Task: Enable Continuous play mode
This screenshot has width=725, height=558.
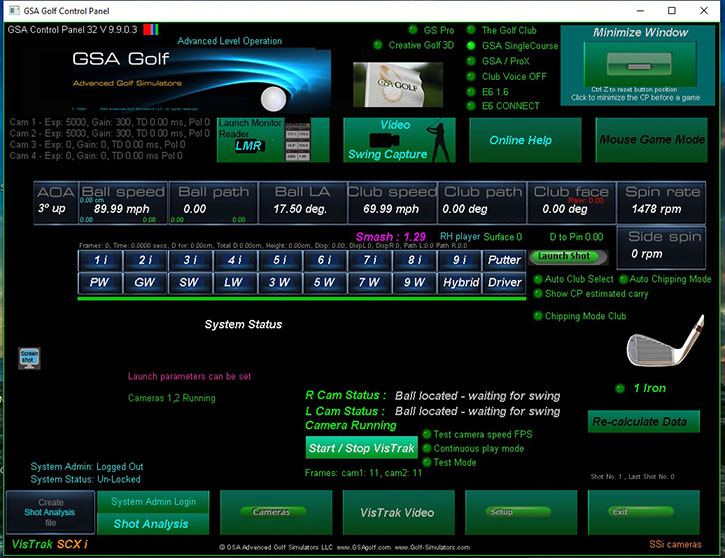Action: 427,448
